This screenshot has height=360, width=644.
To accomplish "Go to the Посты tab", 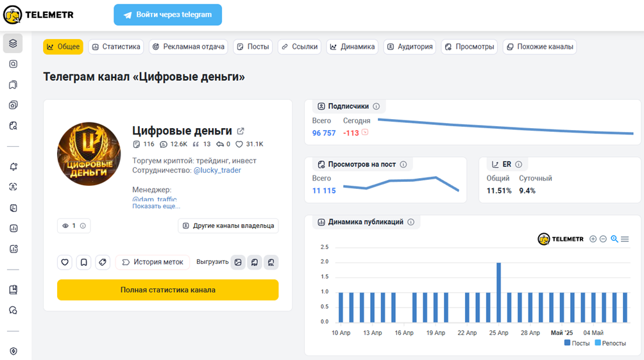I will pos(253,47).
